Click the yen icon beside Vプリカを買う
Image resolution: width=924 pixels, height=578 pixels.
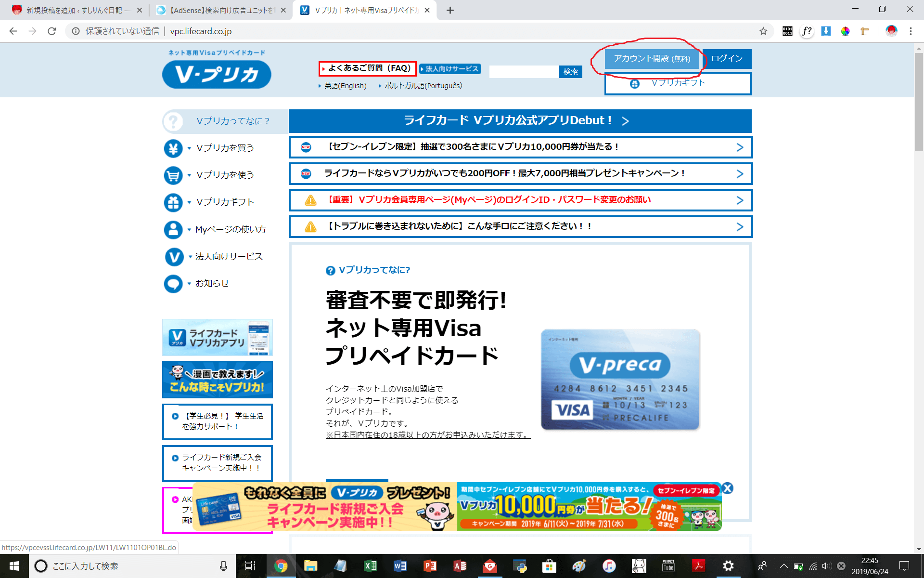point(173,148)
